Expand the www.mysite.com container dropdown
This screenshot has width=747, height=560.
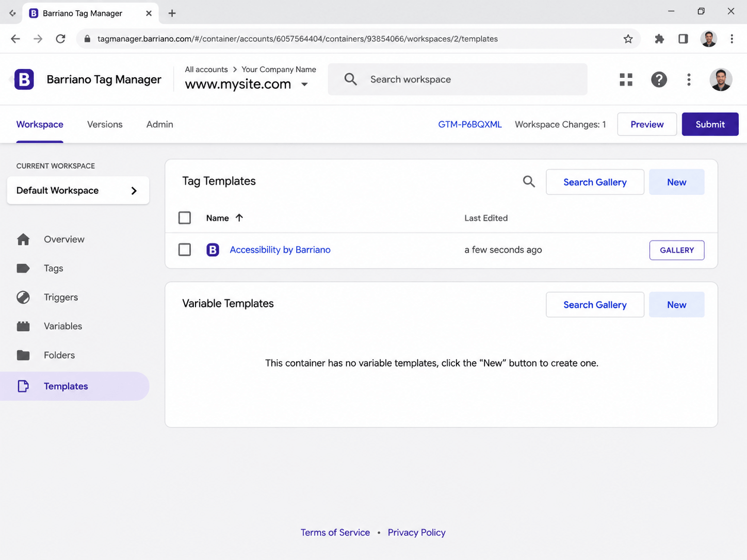(x=304, y=85)
